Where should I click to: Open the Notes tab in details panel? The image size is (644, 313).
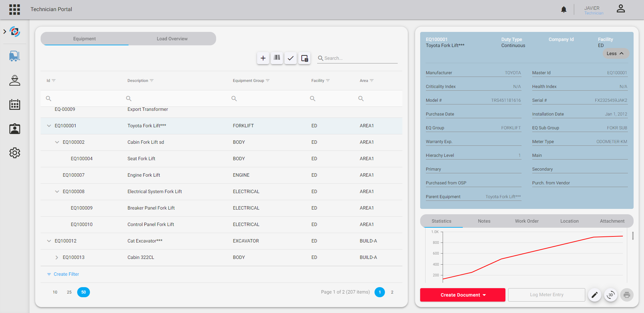click(484, 221)
